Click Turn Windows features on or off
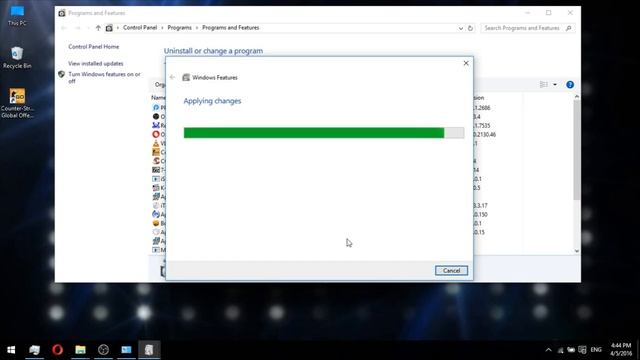 tap(104, 78)
